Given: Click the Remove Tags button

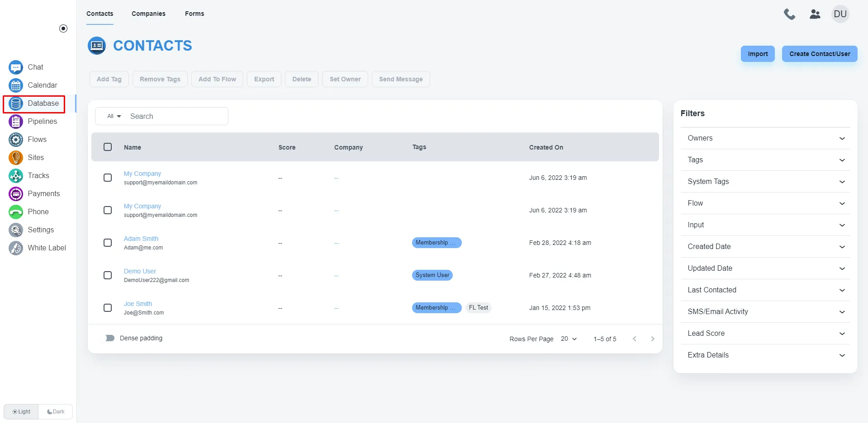Looking at the screenshot, I should point(160,79).
